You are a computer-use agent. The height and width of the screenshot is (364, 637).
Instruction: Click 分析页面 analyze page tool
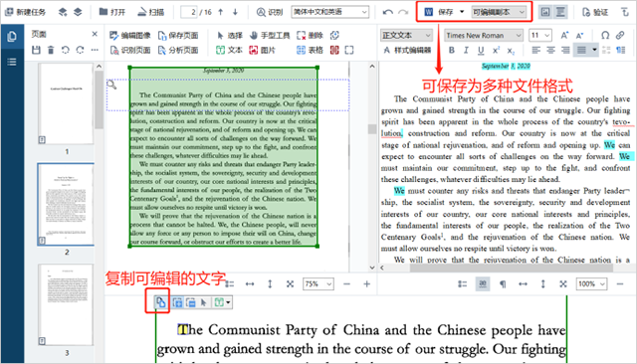(178, 50)
